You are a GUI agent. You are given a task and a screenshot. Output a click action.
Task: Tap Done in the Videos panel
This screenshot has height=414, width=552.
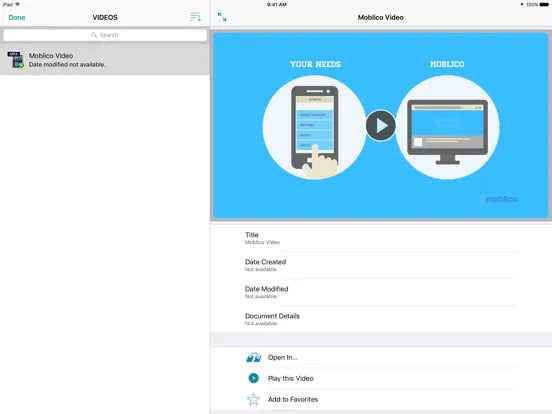point(17,17)
